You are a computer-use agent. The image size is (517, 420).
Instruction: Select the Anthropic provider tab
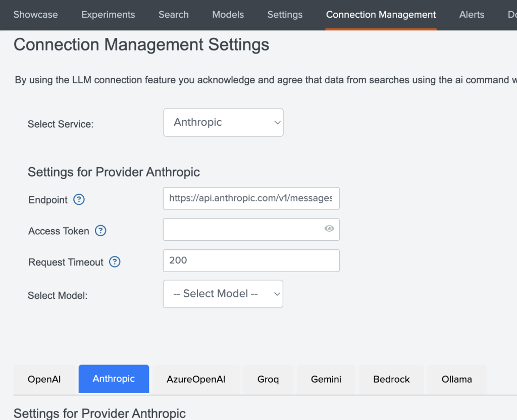tap(114, 379)
